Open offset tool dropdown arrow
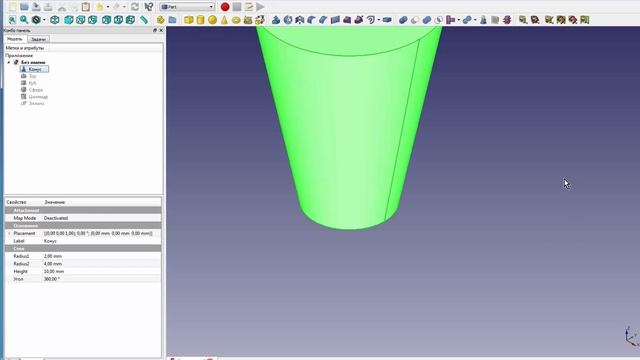This screenshot has height=360, width=640. 378,20
